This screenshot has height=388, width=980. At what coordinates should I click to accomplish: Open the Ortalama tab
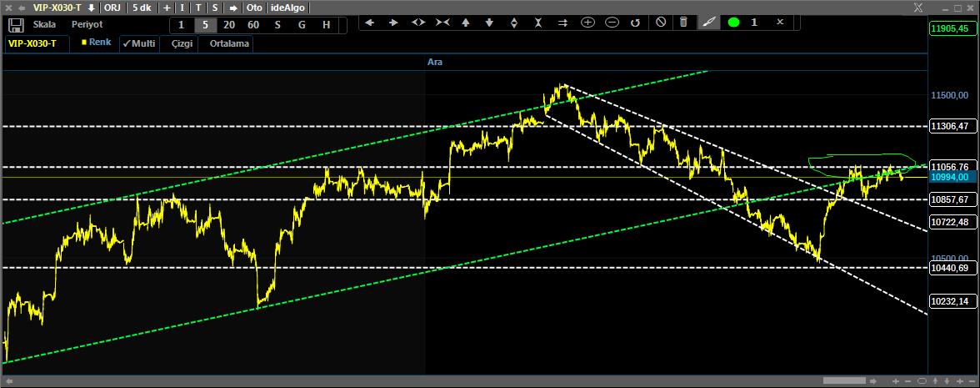[229, 43]
